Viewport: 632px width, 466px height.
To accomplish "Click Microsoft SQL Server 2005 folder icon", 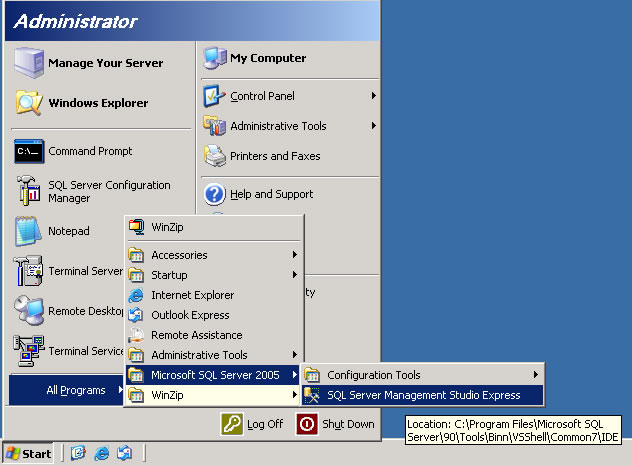I will 136,375.
